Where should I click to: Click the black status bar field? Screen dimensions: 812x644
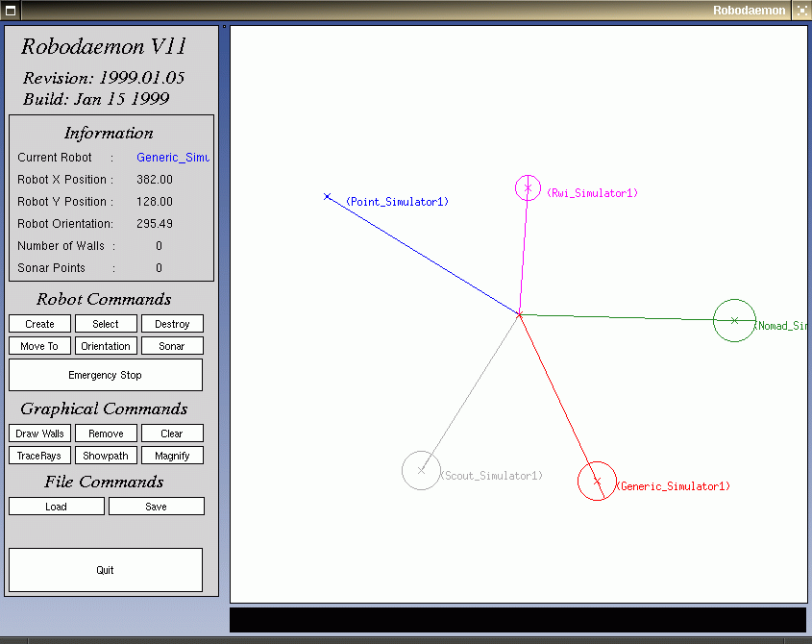pyautogui.click(x=517, y=620)
